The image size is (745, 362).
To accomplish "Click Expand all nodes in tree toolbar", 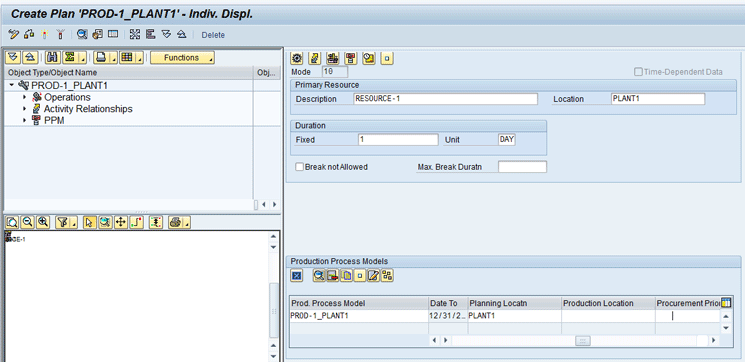I will tap(14, 57).
